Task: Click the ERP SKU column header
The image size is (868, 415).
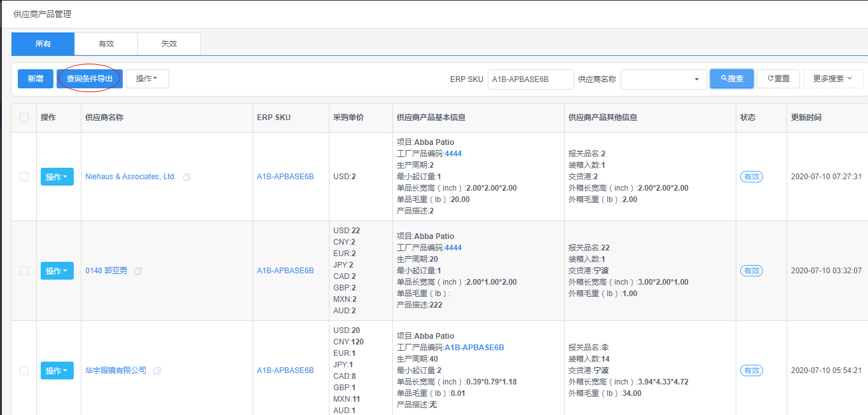Action: tap(273, 118)
